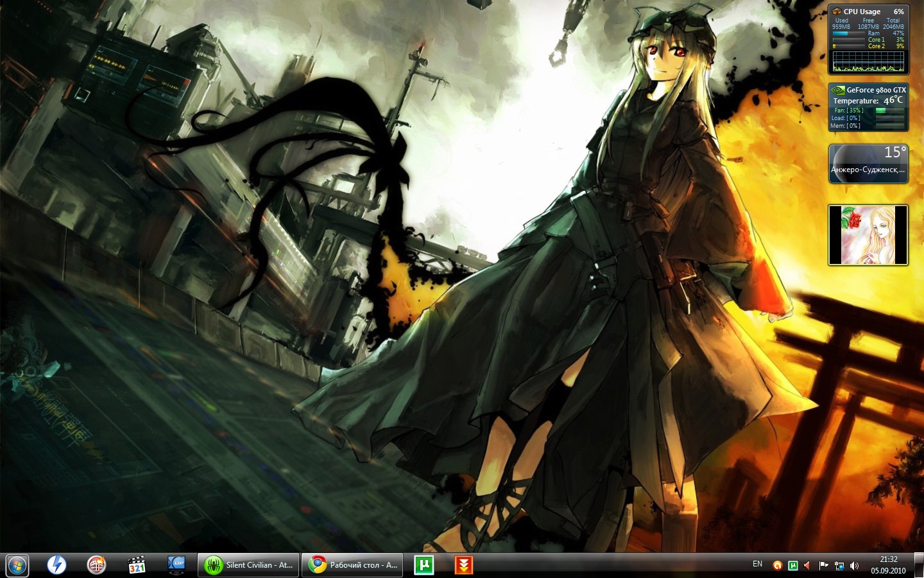Open the uTorrent tray icon
The height and width of the screenshot is (578, 924).
[793, 566]
